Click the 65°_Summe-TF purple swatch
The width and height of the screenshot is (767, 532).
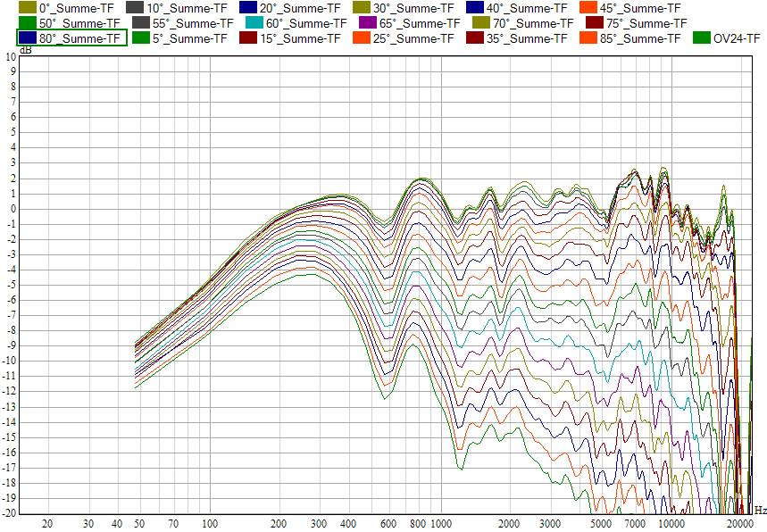368,23
